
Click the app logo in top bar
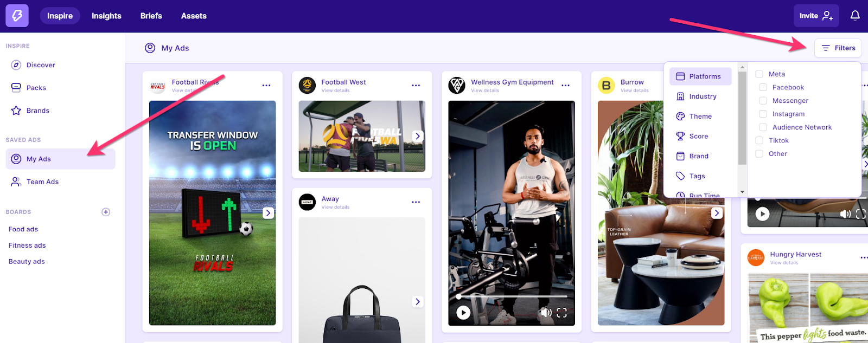click(x=17, y=16)
